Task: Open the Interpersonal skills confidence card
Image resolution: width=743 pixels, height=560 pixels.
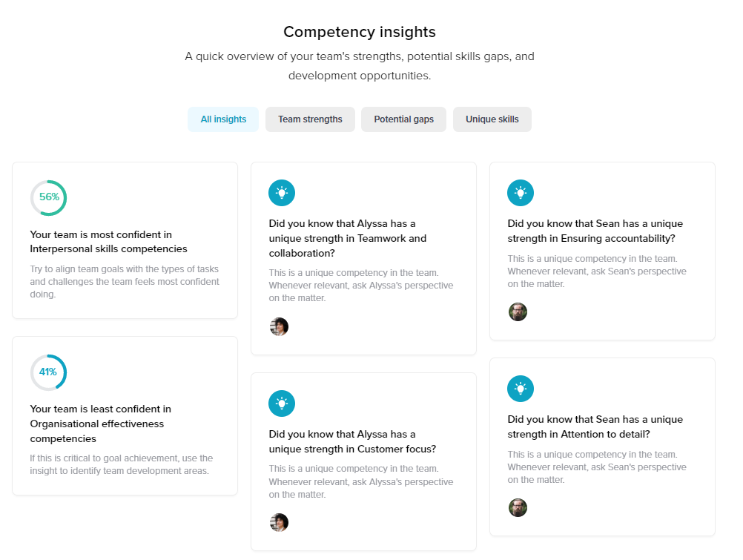Action: (x=125, y=240)
